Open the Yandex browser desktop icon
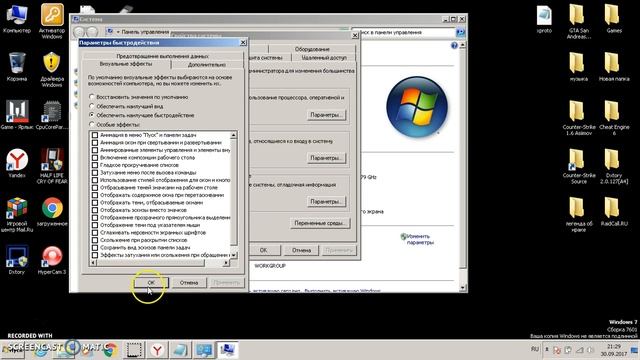The width and height of the screenshot is (640, 360). coord(17,163)
